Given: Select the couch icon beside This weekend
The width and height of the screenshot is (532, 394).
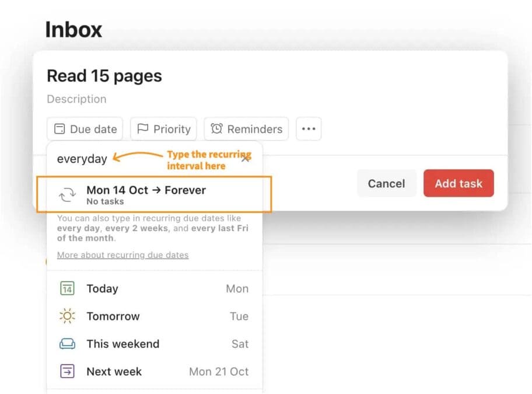Looking at the screenshot, I should pos(67,344).
